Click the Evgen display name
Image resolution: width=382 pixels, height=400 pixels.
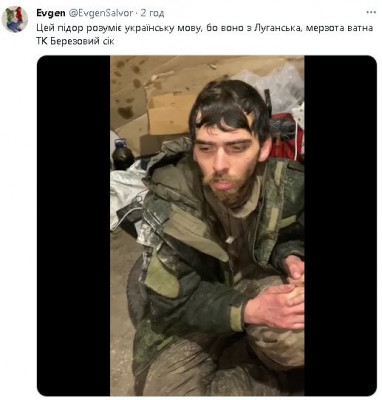coord(51,13)
